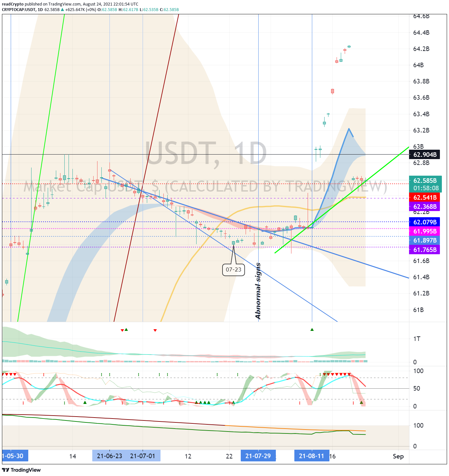Click the 1T volume axis label

417,339
